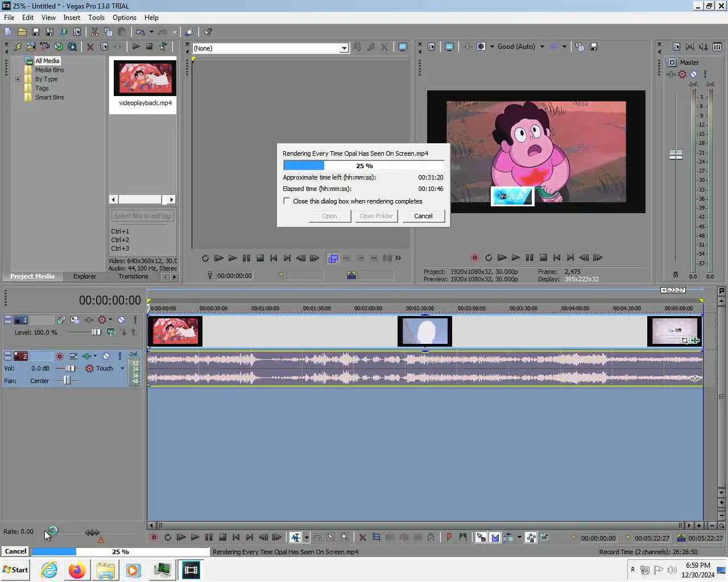Image resolution: width=728 pixels, height=582 pixels.
Task: Click the Save project floppy icon
Action: click(x=35, y=32)
